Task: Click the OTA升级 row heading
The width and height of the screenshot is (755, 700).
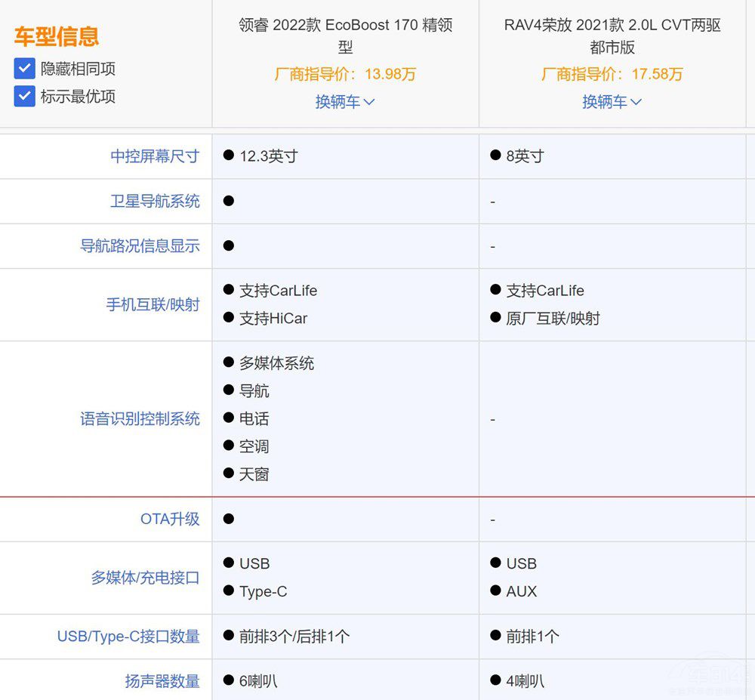Action: (x=171, y=520)
